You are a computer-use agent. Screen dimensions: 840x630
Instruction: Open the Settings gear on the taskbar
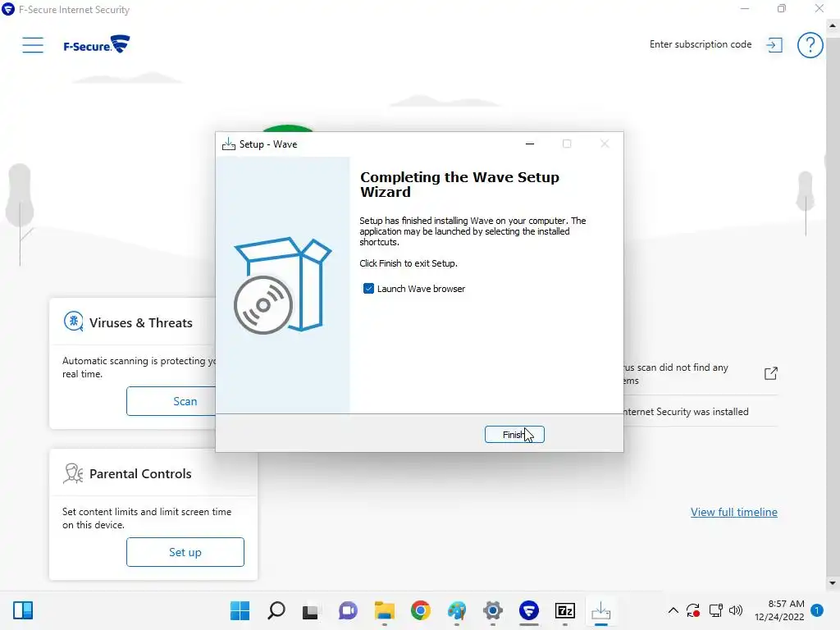(493, 610)
